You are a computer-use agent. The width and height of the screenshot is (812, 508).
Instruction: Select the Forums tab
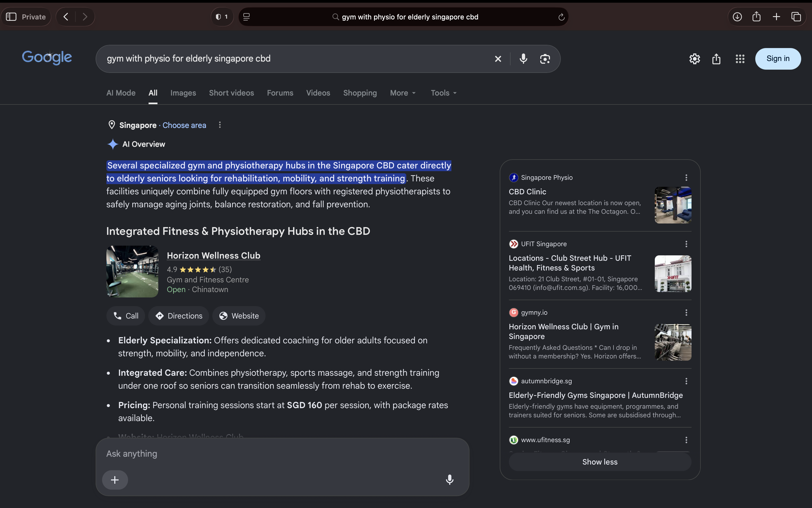[x=280, y=93]
